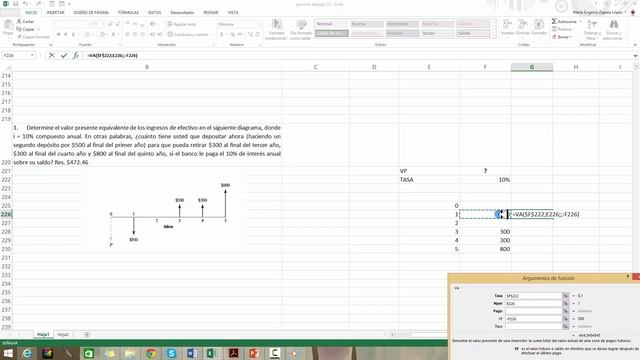
Task: Open the INICIO ribbon tab
Action: click(x=31, y=12)
